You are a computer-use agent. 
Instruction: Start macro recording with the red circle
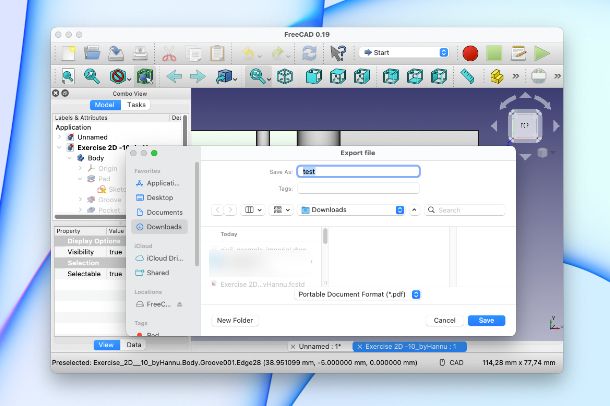point(470,53)
